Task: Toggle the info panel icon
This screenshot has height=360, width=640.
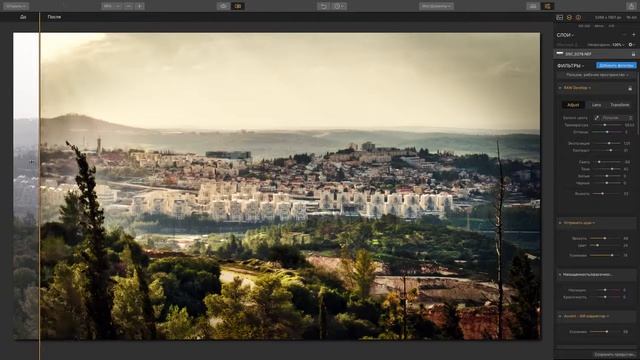Action: click(578, 18)
